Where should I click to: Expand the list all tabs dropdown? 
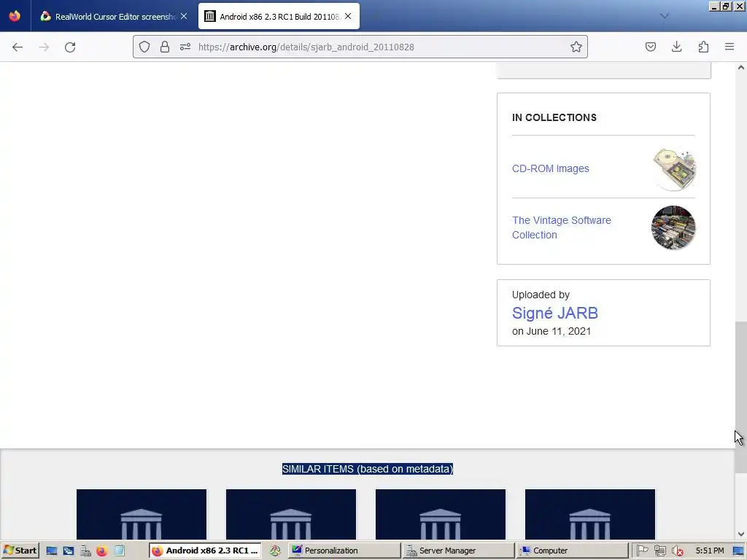(x=665, y=16)
